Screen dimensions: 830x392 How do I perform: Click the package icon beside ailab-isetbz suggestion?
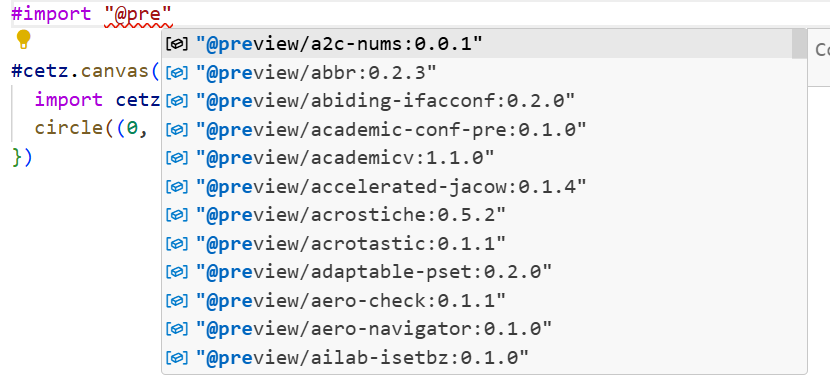pyautogui.click(x=177, y=358)
